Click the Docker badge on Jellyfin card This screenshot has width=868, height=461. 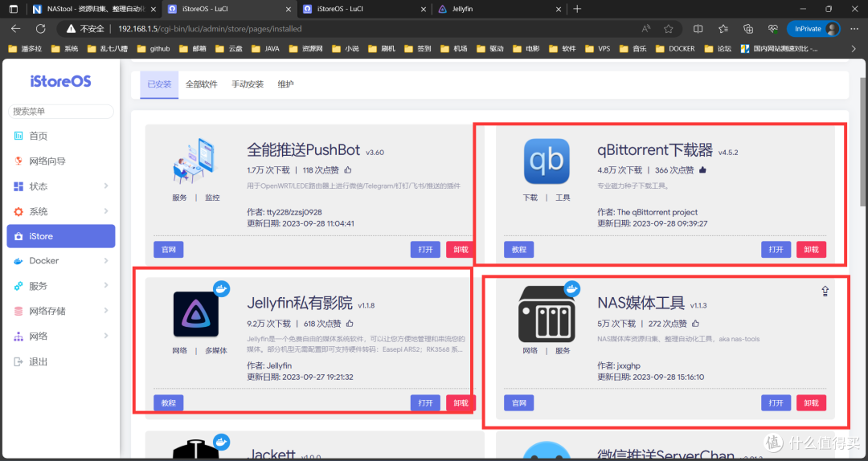222,288
